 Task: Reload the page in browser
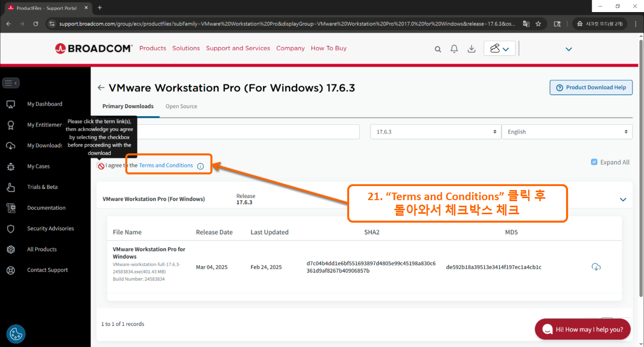pyautogui.click(x=36, y=24)
